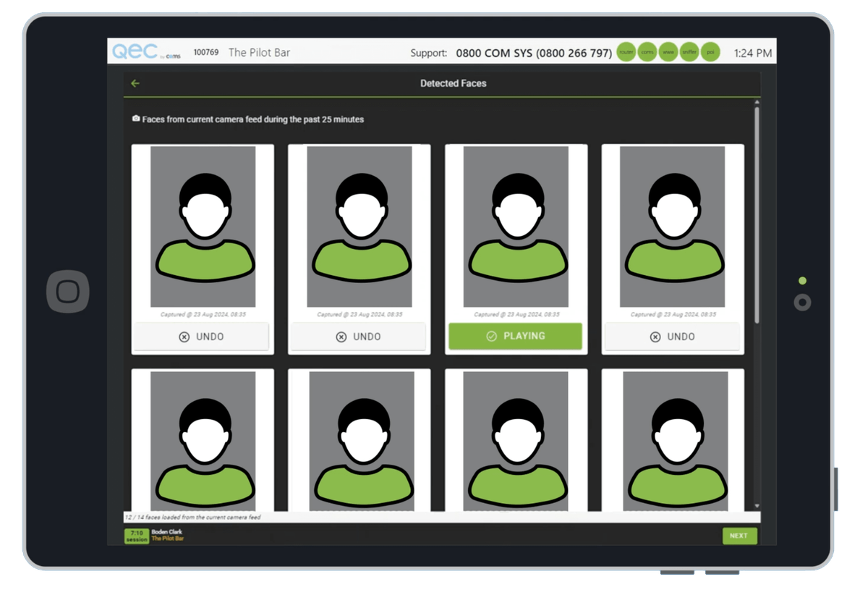868x595 pixels.
Task: Select the first face thumbnail
Action: coord(203,224)
